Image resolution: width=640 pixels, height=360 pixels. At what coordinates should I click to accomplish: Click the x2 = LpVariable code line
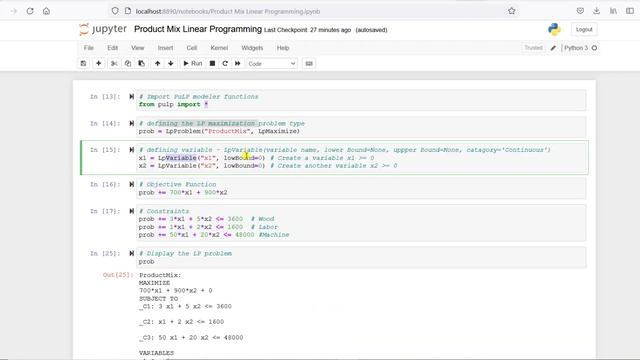pos(268,166)
